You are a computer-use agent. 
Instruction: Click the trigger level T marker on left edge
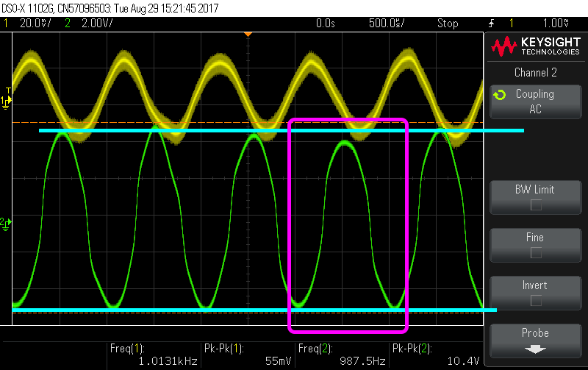8,91
